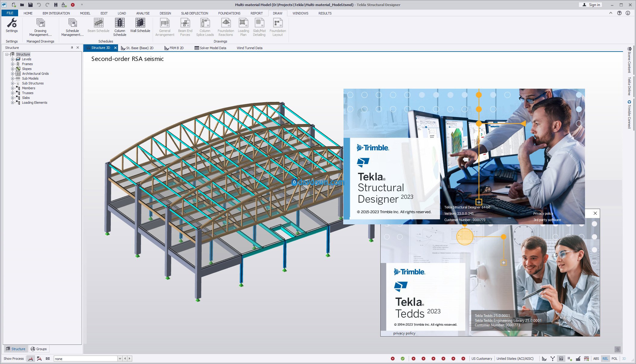636x364 pixels.
Task: Create a Wall Schedule
Action: 140,25
